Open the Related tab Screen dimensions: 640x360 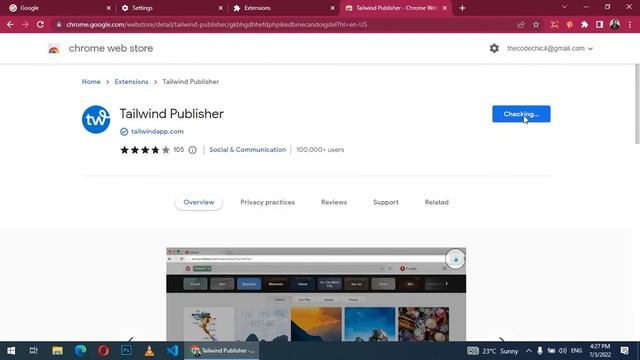pos(436,202)
